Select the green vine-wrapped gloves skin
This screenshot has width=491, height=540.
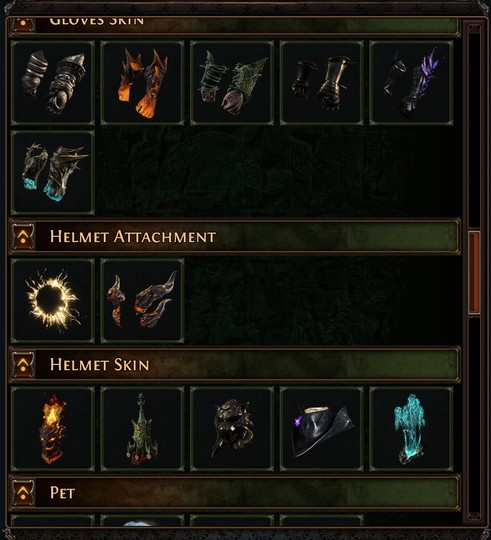coord(232,83)
